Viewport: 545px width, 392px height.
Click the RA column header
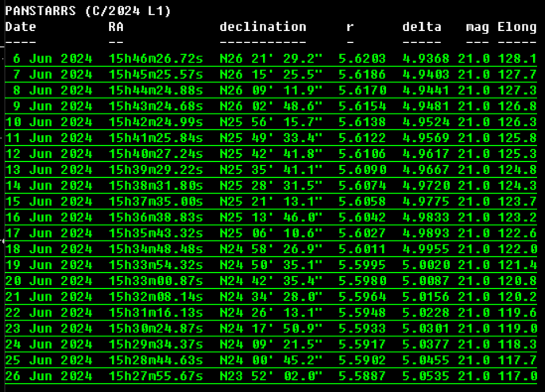(116, 27)
